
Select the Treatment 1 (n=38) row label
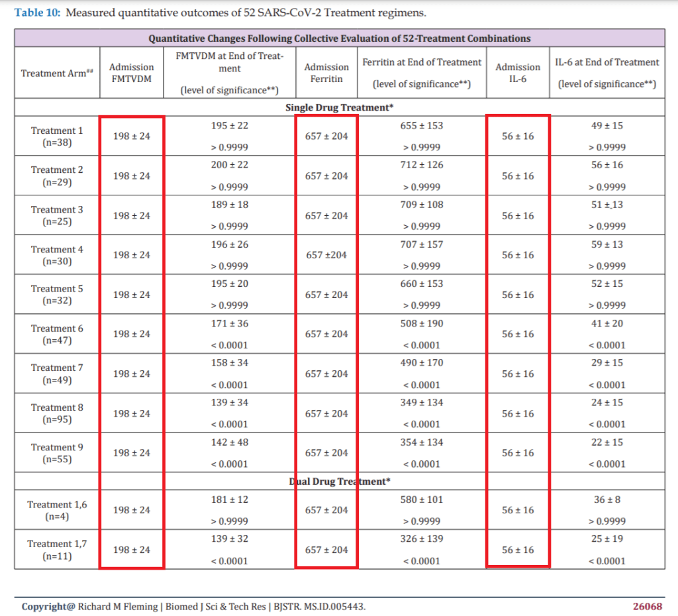pyautogui.click(x=57, y=136)
